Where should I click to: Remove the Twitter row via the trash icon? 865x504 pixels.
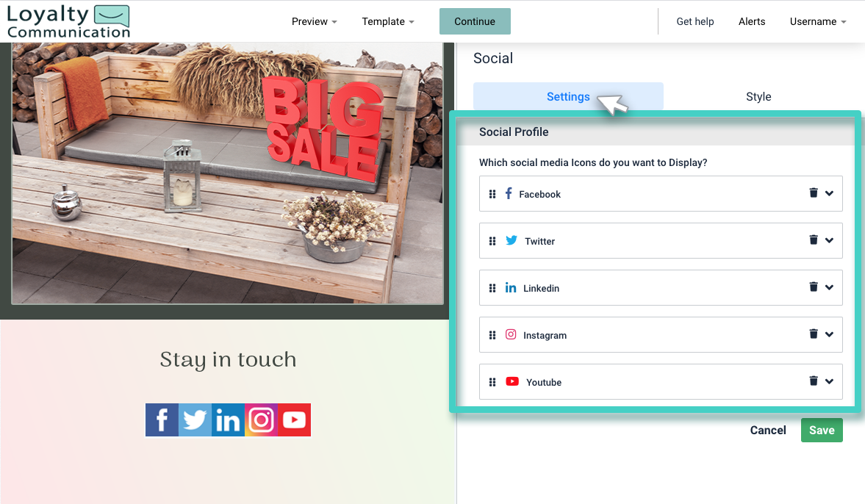click(x=812, y=240)
